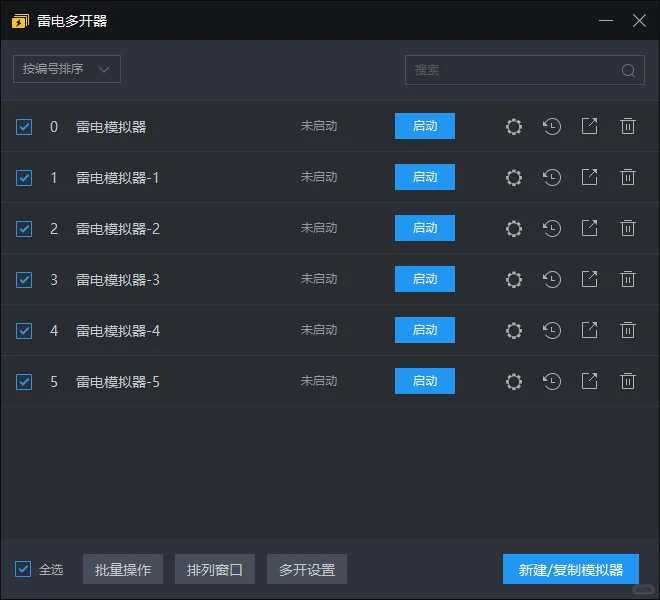Start 雷电模拟器-2 with 启动 button
Screen dimensions: 660x600
[425, 228]
